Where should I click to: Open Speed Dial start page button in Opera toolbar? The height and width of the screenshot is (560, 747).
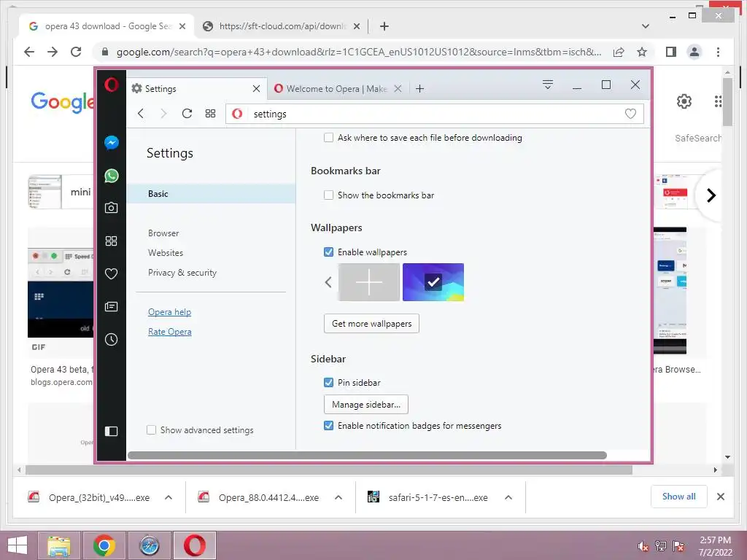click(210, 113)
